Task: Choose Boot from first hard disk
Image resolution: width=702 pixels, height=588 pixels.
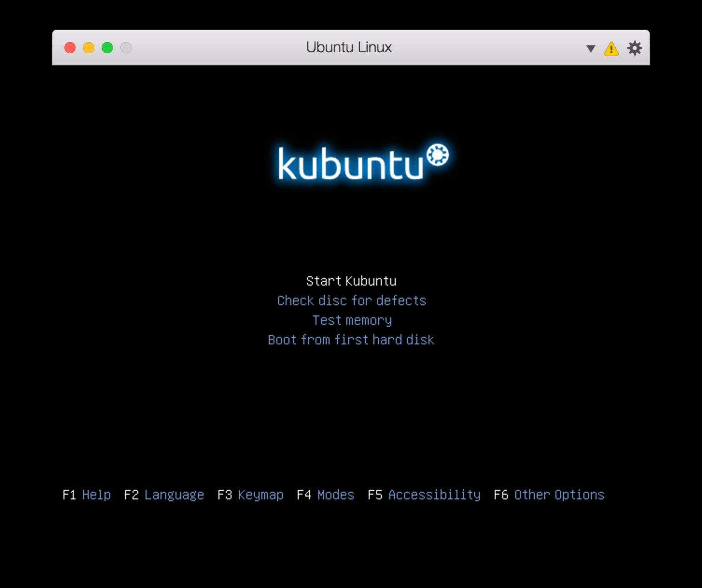Action: point(351,340)
